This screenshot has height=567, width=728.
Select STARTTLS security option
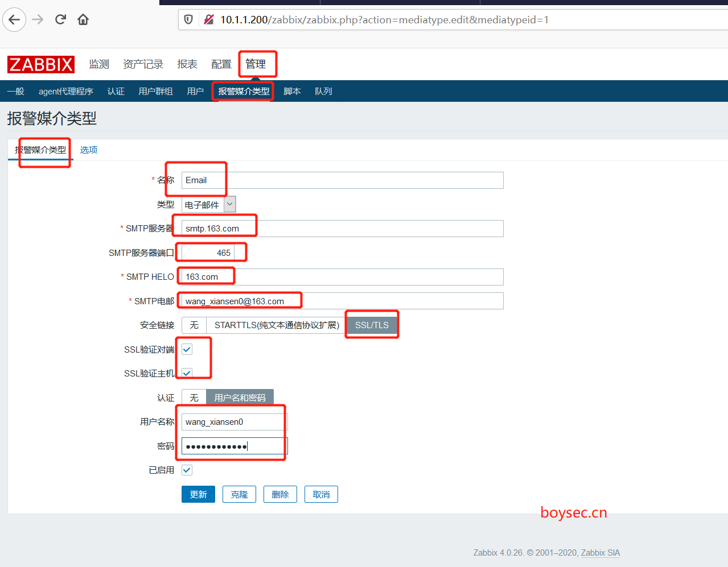tap(277, 325)
